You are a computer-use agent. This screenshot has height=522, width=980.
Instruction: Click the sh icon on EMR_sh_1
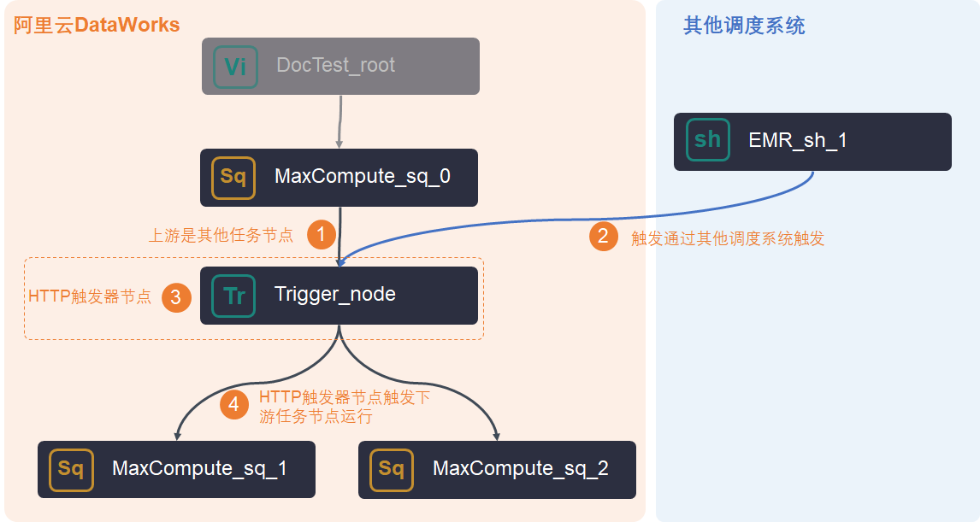(x=707, y=140)
